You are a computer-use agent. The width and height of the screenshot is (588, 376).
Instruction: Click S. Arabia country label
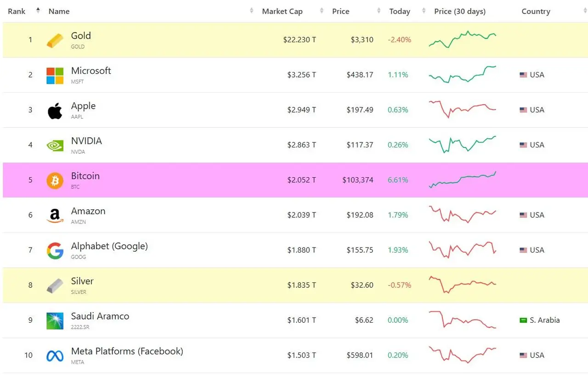[x=545, y=320]
